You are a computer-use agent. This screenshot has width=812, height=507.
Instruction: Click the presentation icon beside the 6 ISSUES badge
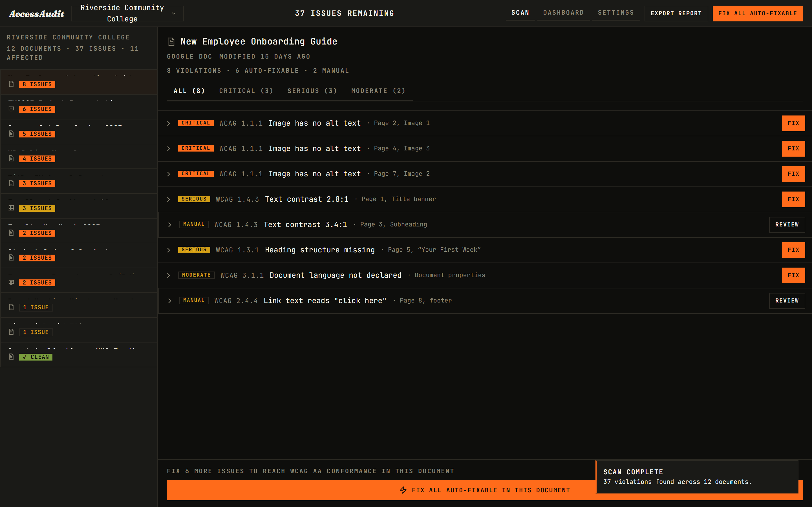(11, 109)
